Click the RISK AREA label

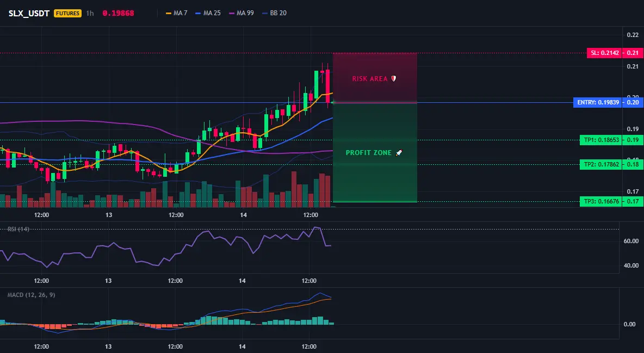(x=370, y=78)
